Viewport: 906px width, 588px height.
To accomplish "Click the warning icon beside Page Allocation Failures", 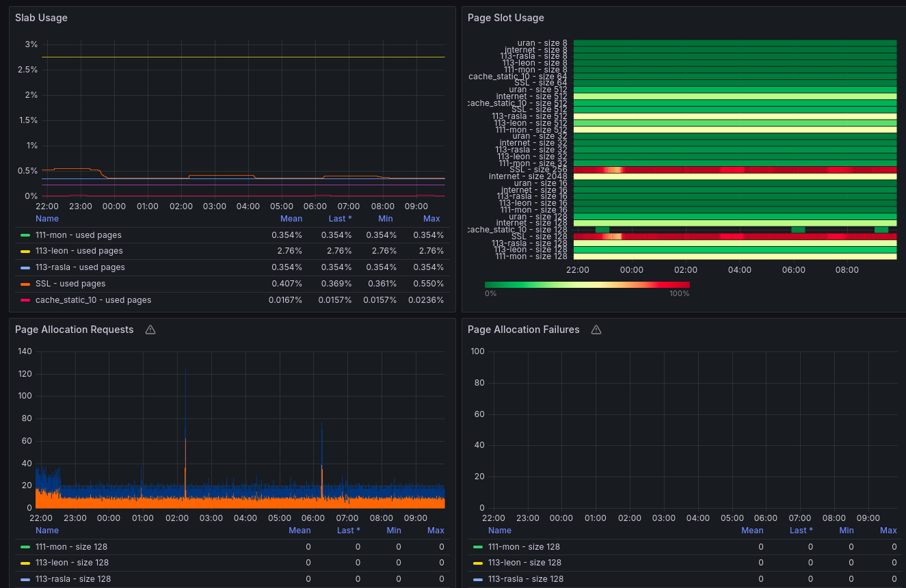I will [596, 330].
